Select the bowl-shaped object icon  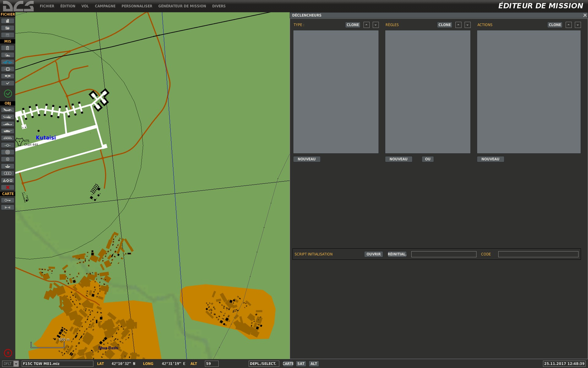[x=8, y=166]
